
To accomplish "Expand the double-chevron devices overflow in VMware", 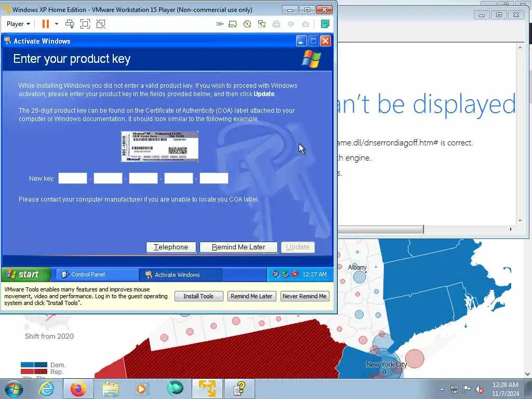I will 220,24.
